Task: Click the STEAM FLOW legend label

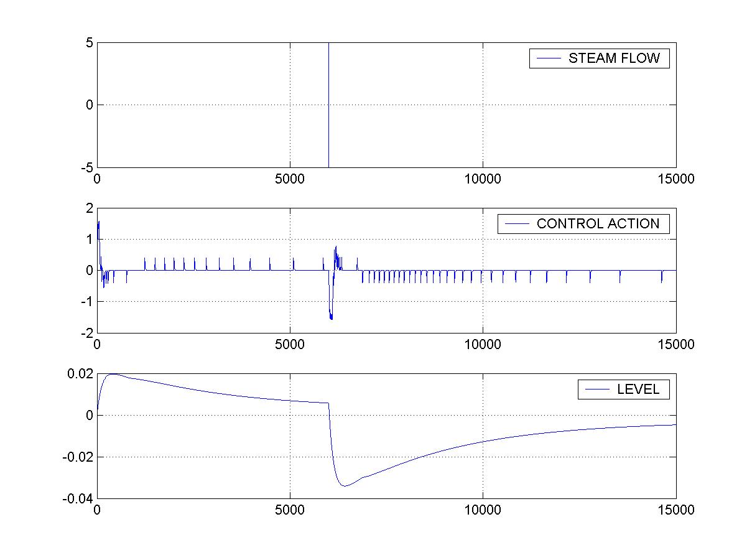Action: click(x=614, y=59)
